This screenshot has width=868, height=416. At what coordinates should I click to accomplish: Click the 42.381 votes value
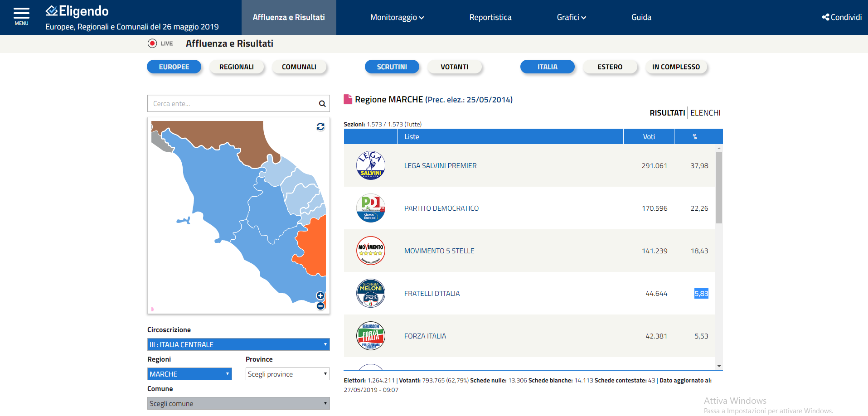(656, 336)
